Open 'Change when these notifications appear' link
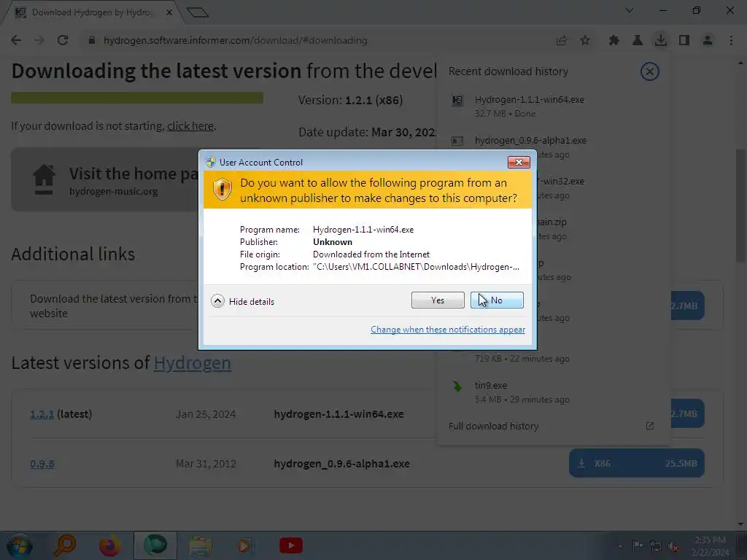The width and height of the screenshot is (747, 560). (448, 330)
